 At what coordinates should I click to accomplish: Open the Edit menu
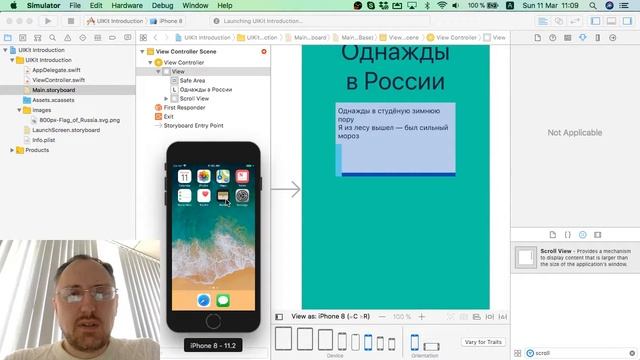[96, 5]
